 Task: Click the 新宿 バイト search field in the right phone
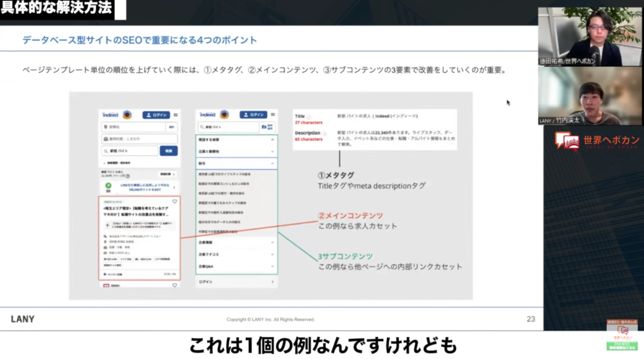228,127
